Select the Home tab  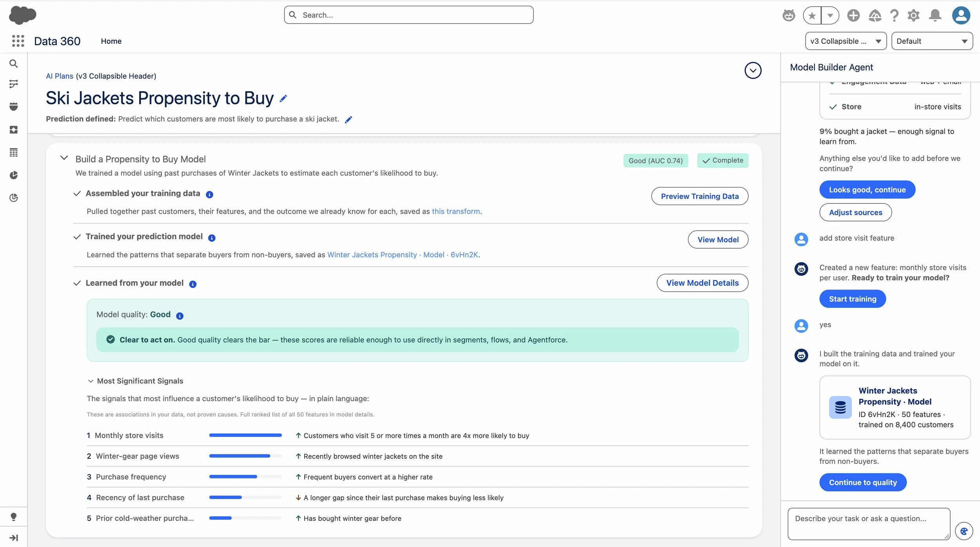tap(111, 41)
